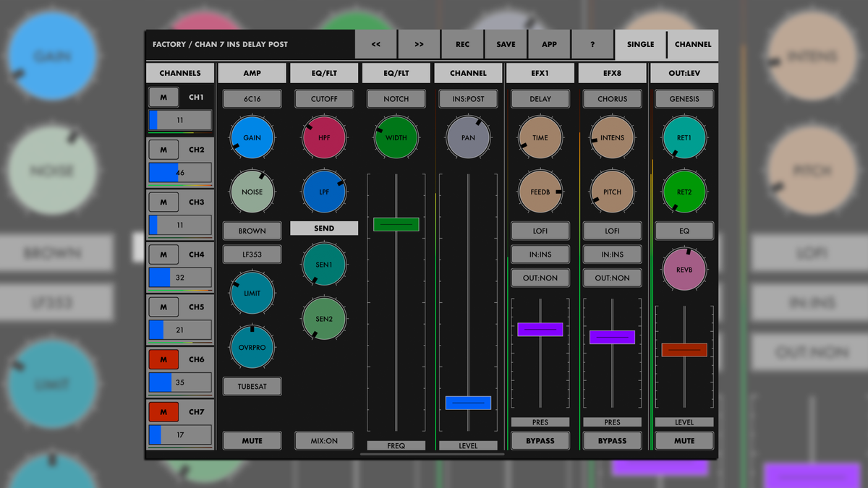Viewport: 868px width, 488px height.
Task: Open the INS:POST routing selector
Action: point(468,98)
